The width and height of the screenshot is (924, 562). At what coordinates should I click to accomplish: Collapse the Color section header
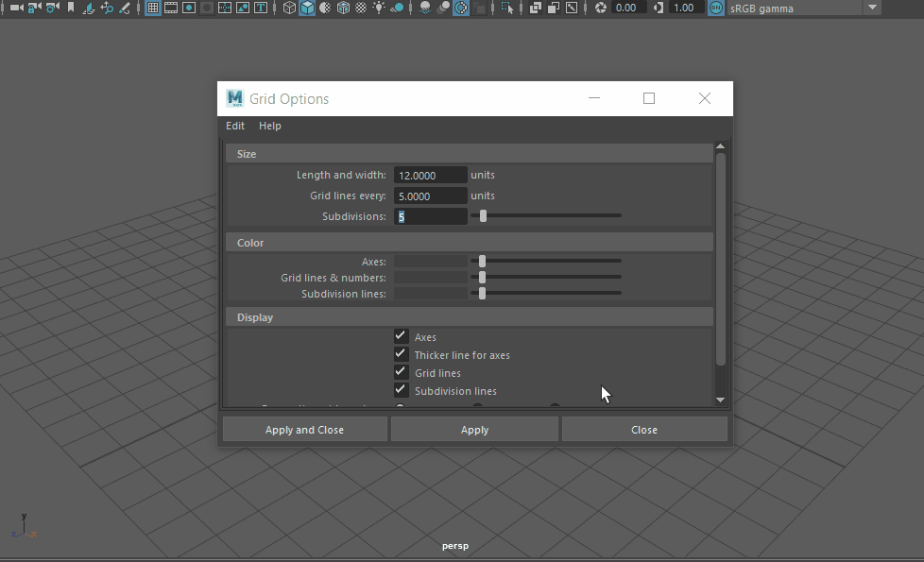click(469, 243)
